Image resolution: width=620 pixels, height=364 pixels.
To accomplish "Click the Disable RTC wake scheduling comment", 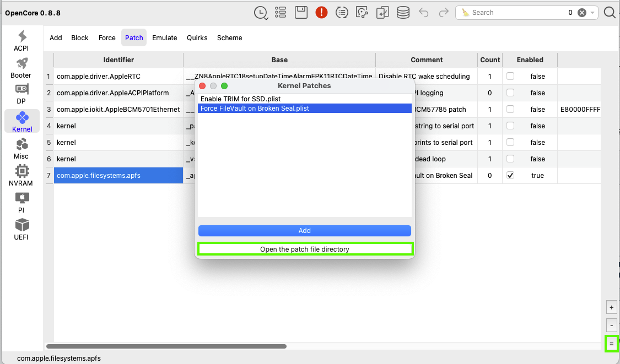I will tap(426, 76).
